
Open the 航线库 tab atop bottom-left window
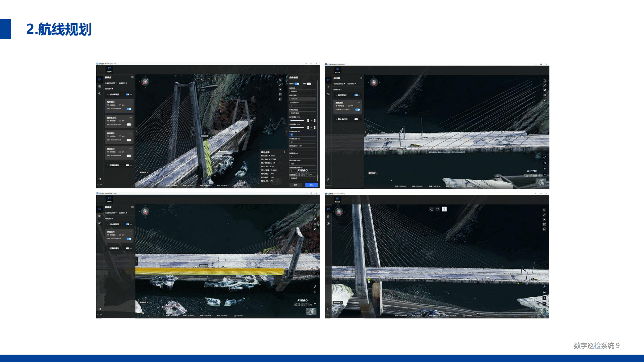[x=109, y=199]
